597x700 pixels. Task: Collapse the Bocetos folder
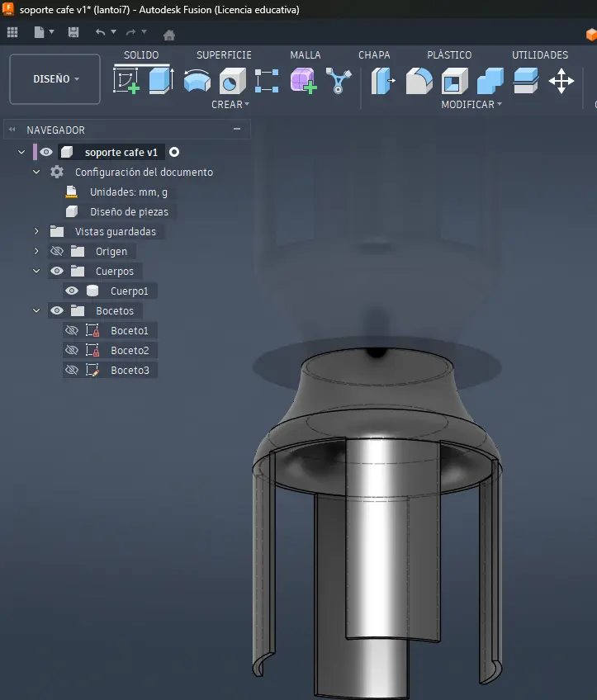(x=36, y=310)
